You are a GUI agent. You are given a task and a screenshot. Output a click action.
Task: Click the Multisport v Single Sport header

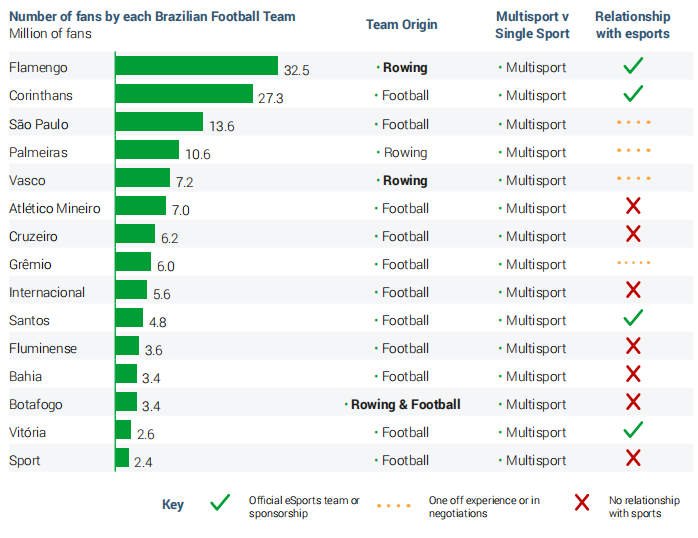[532, 25]
